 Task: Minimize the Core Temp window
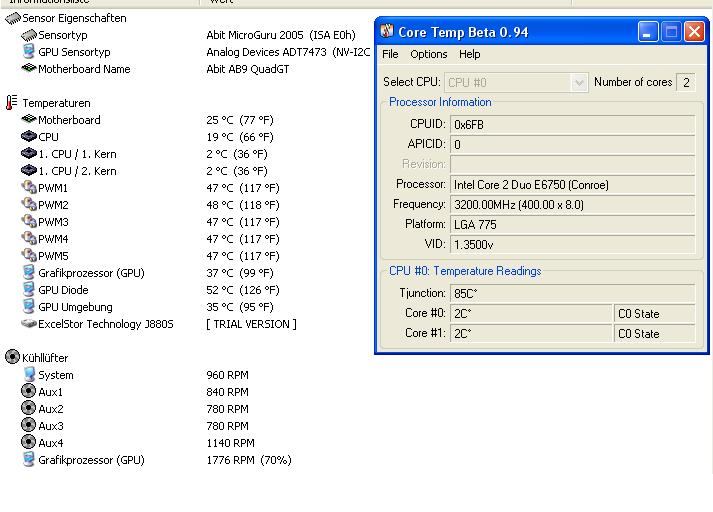(x=648, y=32)
